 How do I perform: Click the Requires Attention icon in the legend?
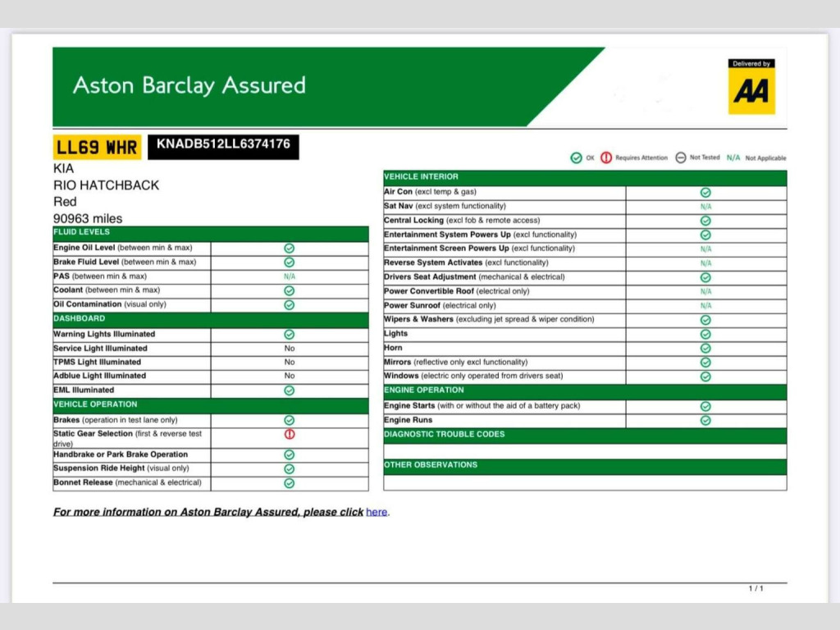[x=606, y=158]
